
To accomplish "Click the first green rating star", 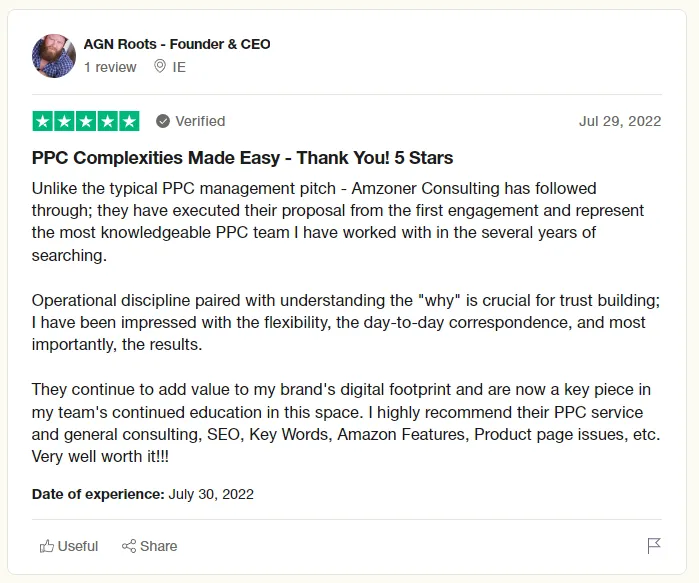I will pyautogui.click(x=43, y=121).
